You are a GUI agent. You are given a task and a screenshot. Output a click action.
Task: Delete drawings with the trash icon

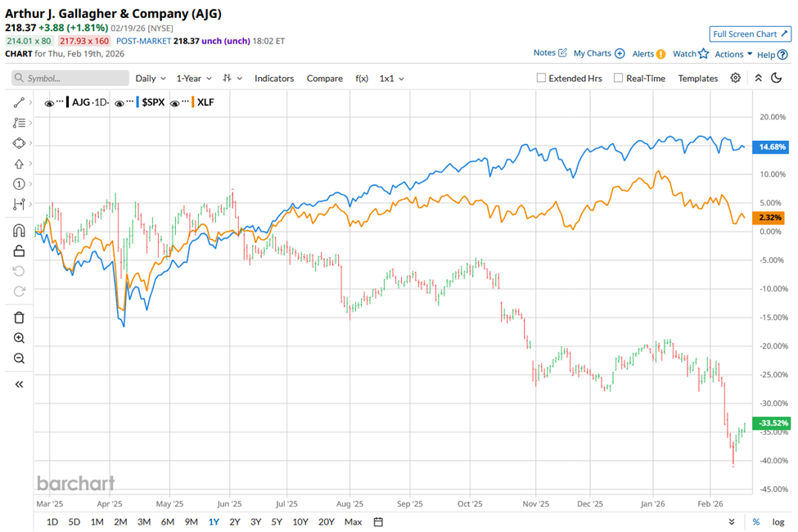pos(19,318)
